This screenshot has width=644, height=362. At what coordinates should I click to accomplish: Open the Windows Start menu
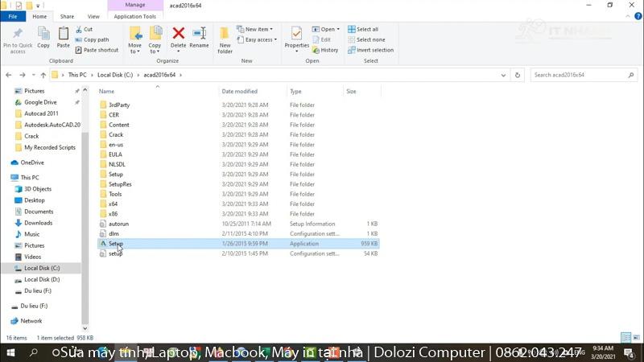10,353
